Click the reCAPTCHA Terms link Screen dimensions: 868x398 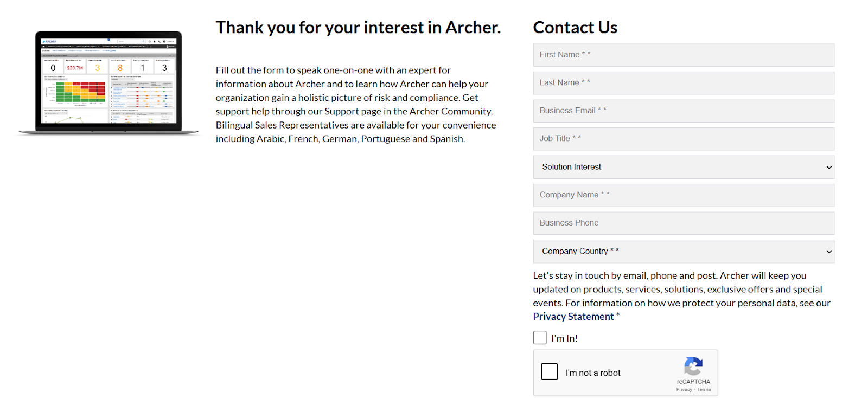[x=704, y=390]
